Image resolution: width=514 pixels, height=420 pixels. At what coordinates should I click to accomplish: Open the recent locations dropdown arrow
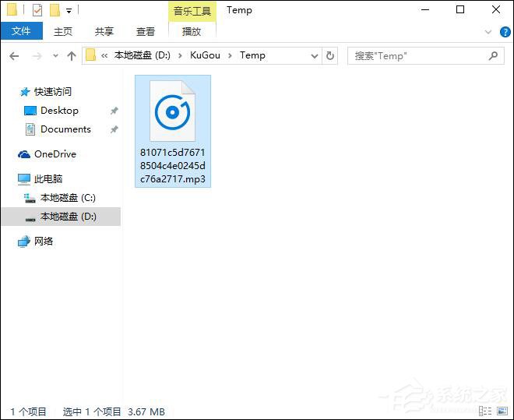[56, 56]
